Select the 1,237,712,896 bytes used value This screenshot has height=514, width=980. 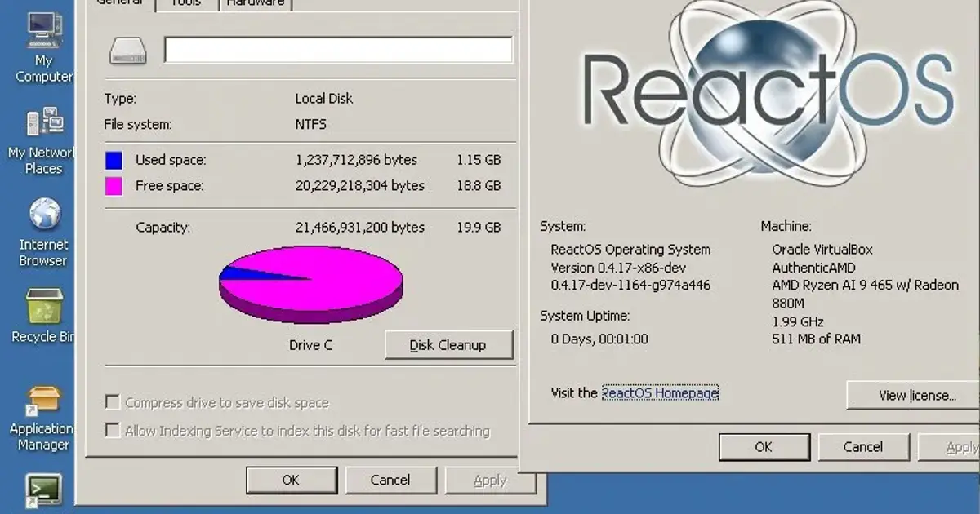356,160
